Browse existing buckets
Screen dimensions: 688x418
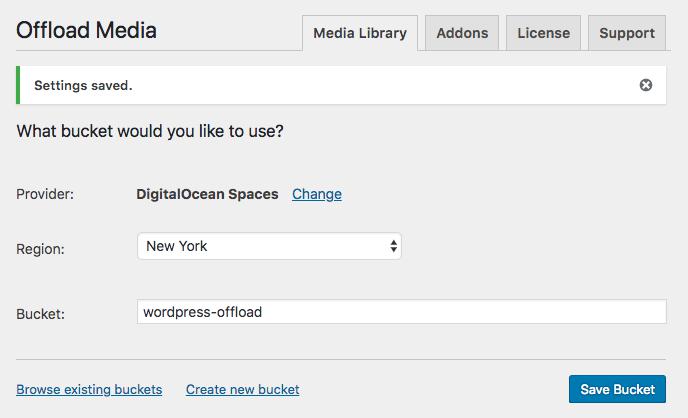coord(89,389)
